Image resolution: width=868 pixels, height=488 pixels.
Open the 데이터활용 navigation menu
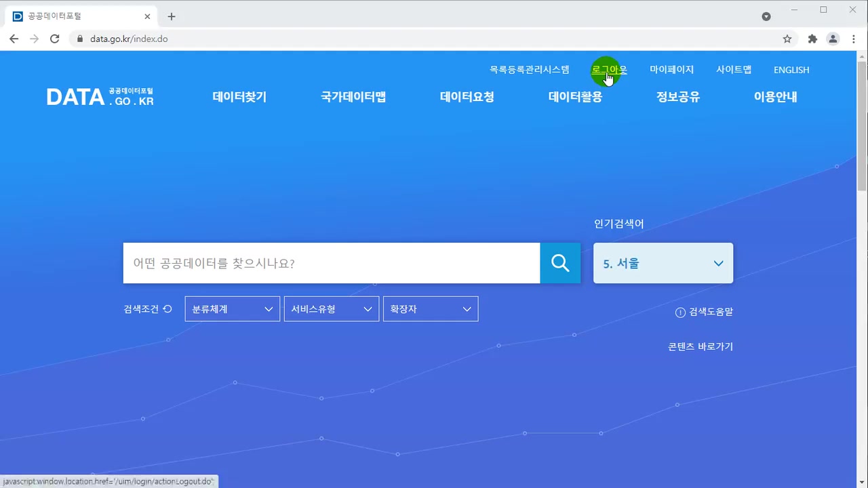574,97
